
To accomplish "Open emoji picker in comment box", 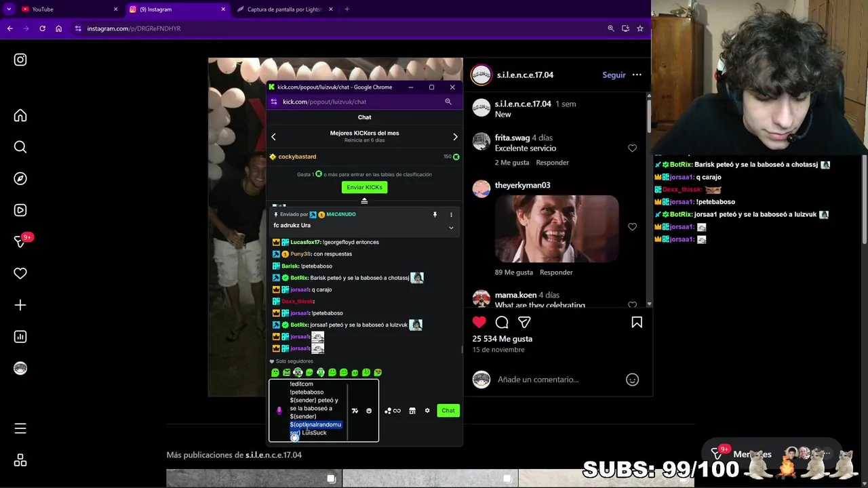I will (x=632, y=380).
